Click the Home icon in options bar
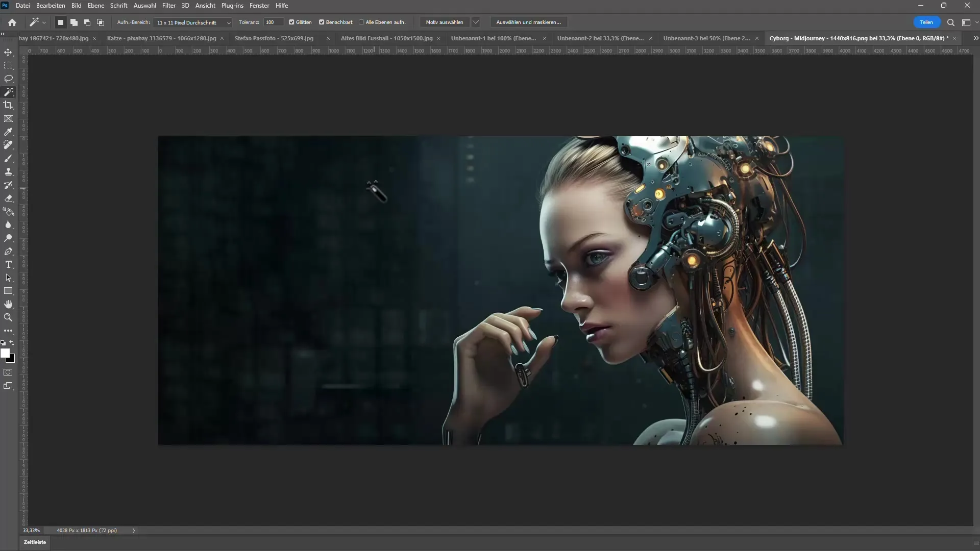The image size is (980, 551). (x=12, y=22)
